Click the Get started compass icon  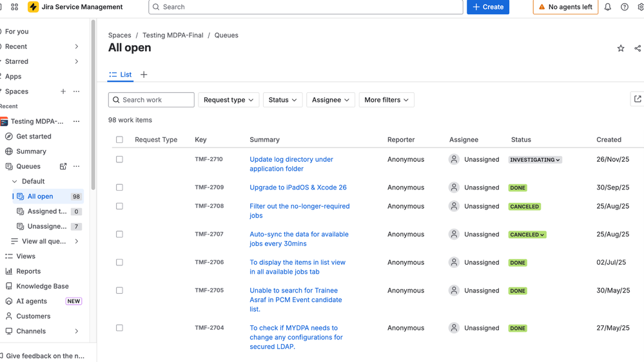coord(8,137)
